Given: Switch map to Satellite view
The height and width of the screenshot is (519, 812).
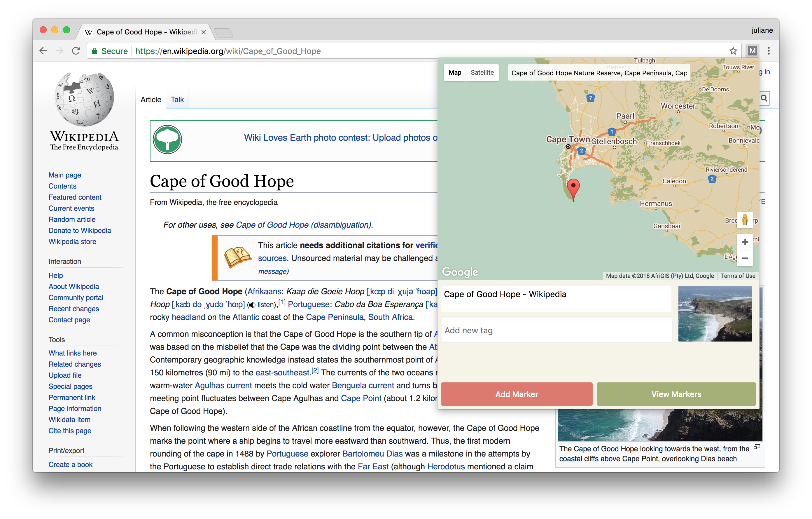Looking at the screenshot, I should (x=482, y=73).
